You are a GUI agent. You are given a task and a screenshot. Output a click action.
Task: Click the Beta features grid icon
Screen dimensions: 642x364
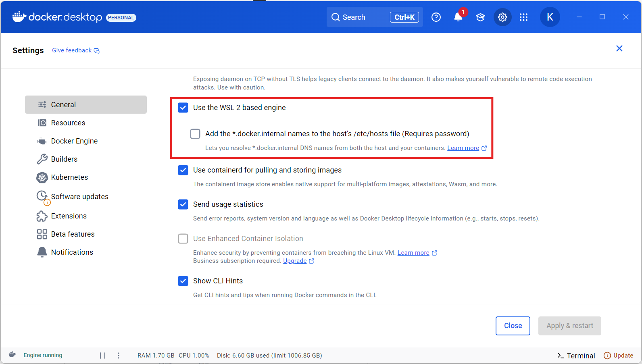(42, 234)
